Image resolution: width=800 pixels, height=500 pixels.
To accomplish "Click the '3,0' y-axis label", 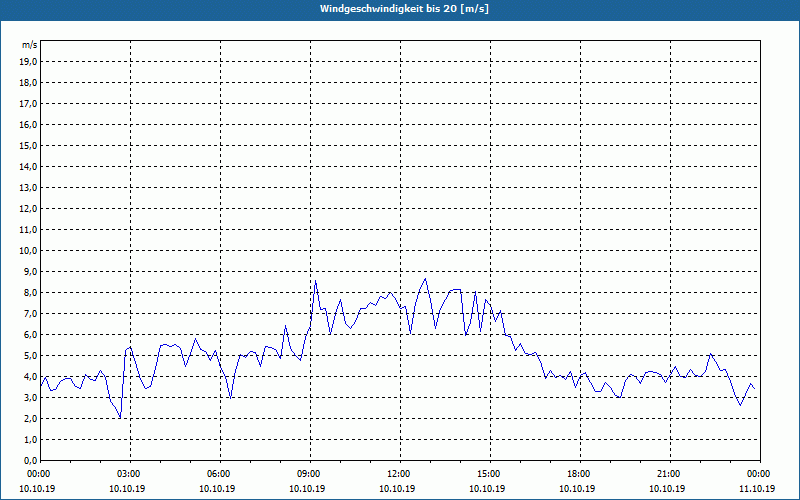I will point(30,397).
